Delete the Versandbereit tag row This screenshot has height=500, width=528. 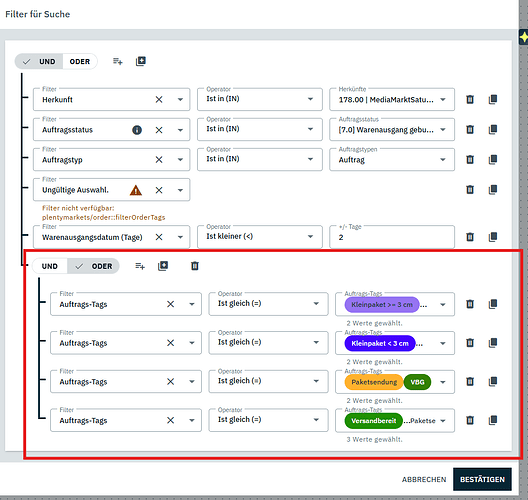coord(470,420)
